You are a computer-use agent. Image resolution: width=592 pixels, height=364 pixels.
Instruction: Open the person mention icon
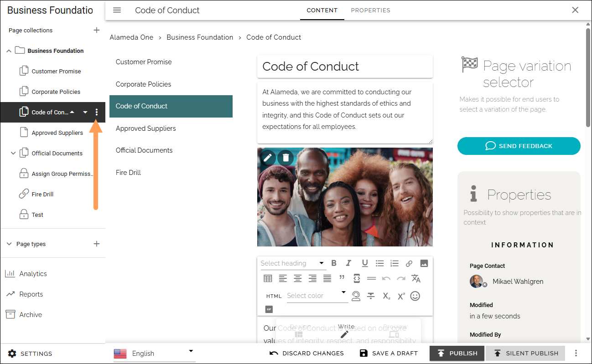point(356,296)
